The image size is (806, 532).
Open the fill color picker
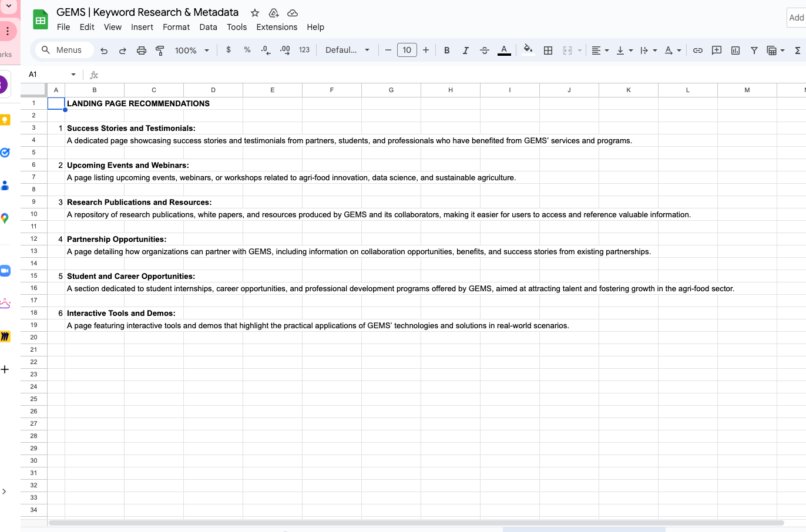point(528,50)
